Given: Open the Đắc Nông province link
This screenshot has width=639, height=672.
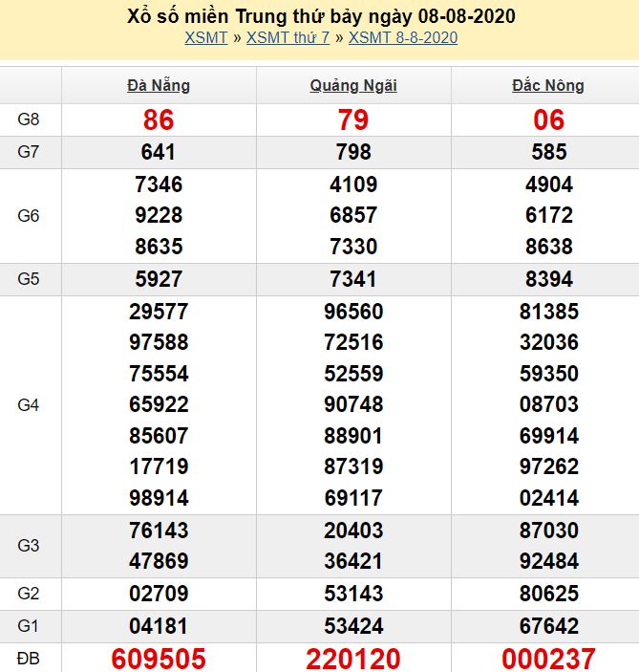Looking at the screenshot, I should point(548,86).
